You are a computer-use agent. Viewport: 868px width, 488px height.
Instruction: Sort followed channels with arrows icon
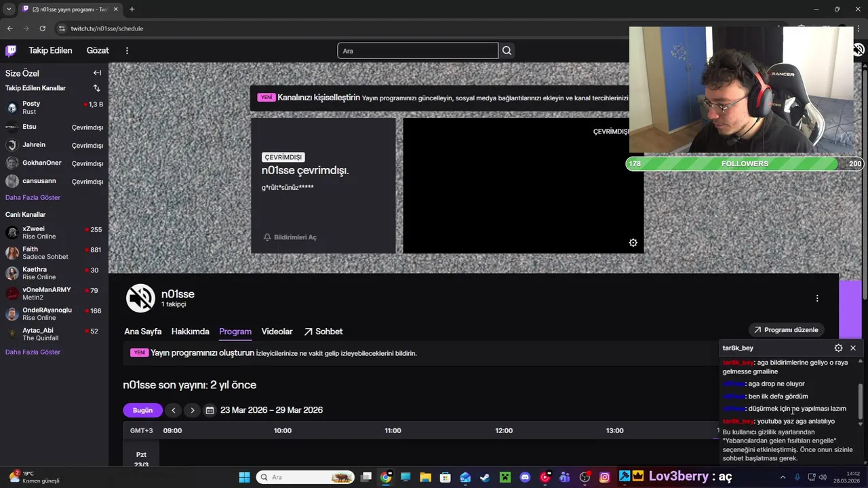(96, 88)
